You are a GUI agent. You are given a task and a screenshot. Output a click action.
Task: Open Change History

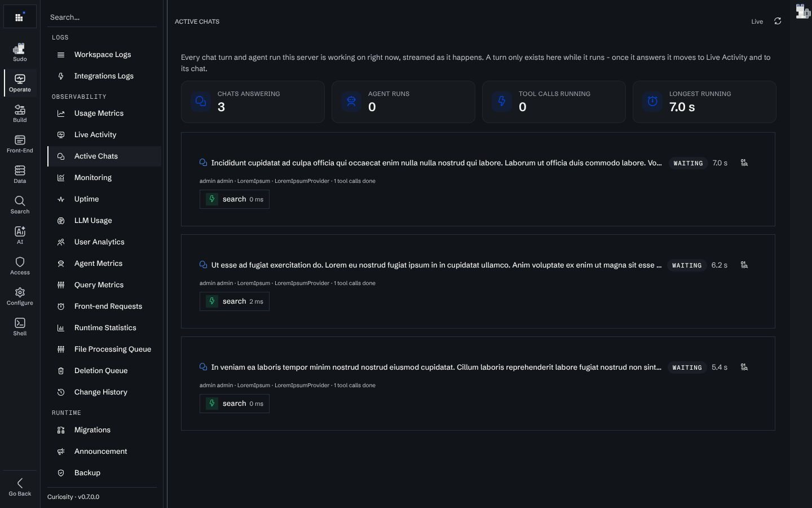click(104, 392)
